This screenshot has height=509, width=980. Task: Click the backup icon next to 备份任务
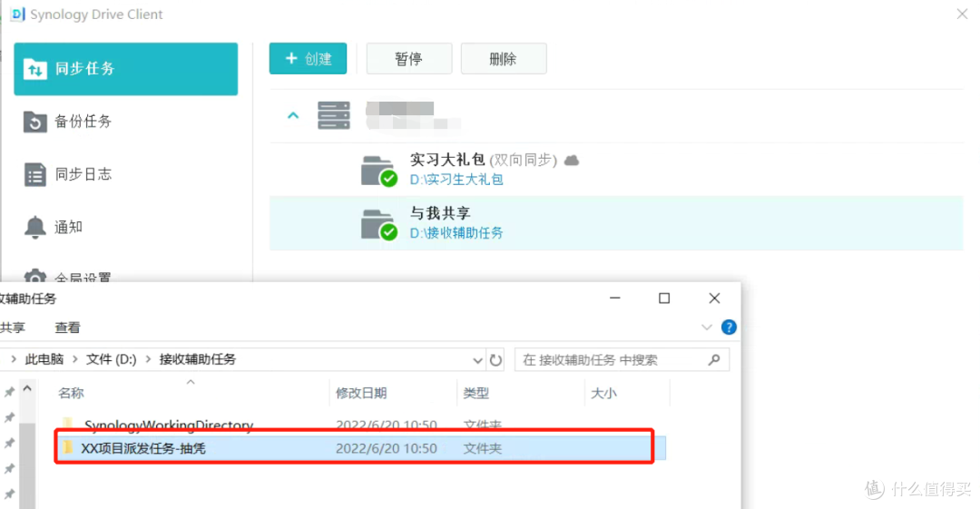pos(35,122)
